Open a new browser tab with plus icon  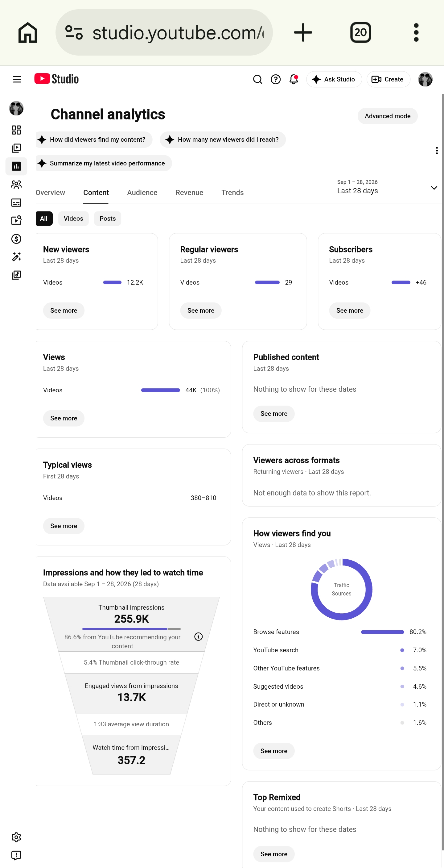point(303,33)
